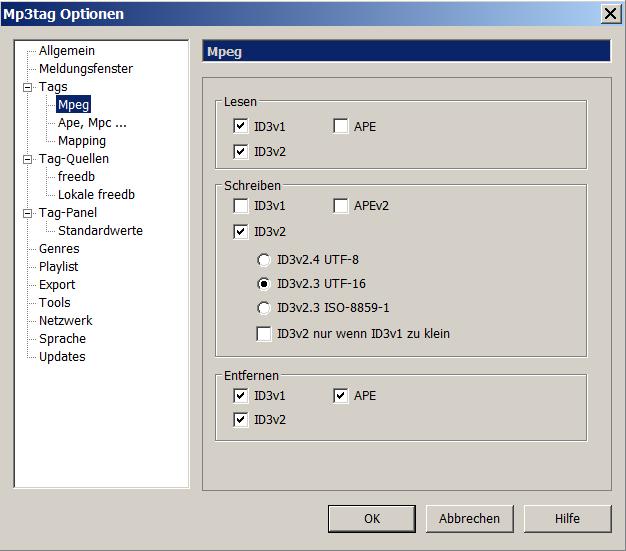Check 'ID3v2 nur wenn ID3v1 zu klein'
Screen dimensions: 626x551
263,334
